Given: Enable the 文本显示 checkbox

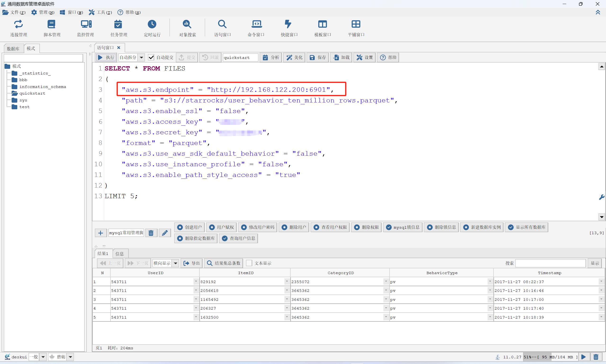Looking at the screenshot, I should [249, 263].
